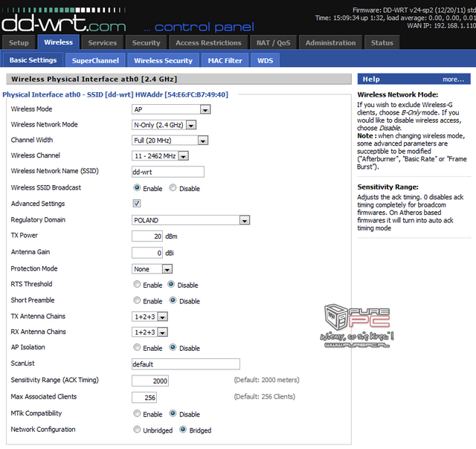Select Bridged network configuration
Screen dimensions: 476x449
(x=183, y=430)
